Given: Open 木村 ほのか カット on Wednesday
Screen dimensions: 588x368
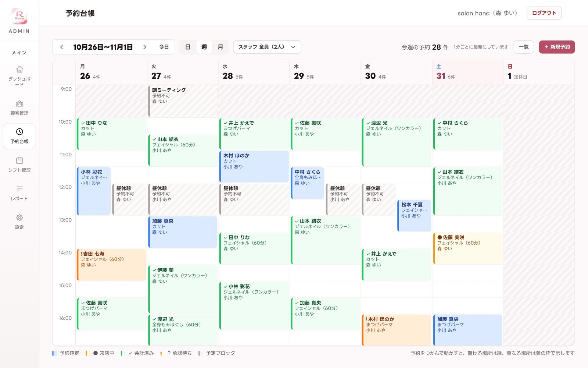Looking at the screenshot, I should click(x=254, y=167).
